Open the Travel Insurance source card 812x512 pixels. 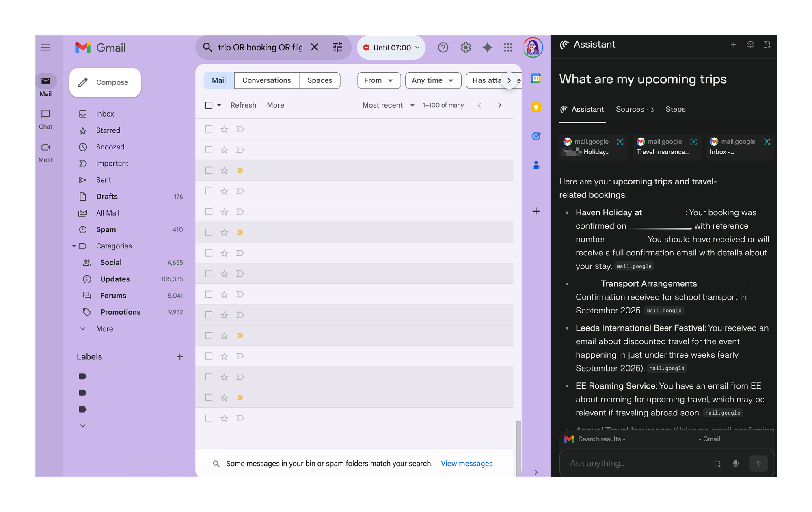click(667, 147)
